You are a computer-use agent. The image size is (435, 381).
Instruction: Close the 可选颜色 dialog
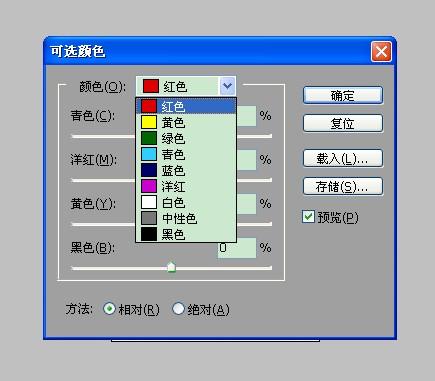click(x=381, y=52)
